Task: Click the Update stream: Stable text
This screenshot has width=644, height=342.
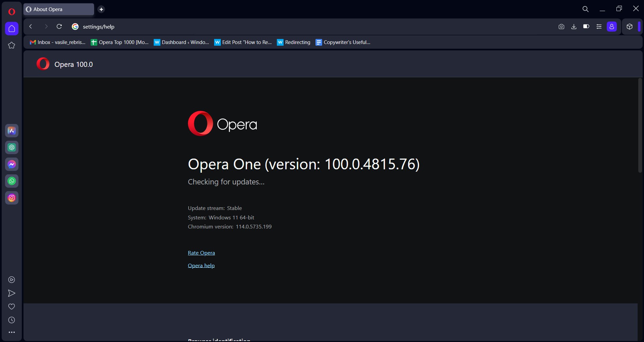Action: tap(215, 208)
